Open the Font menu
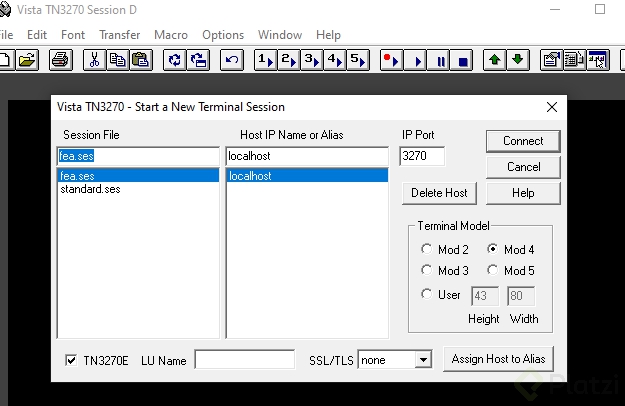 pos(73,35)
